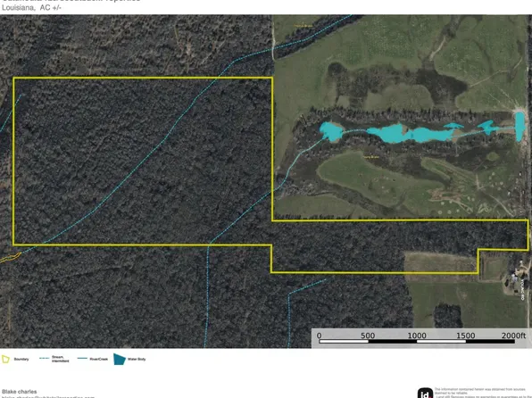Select the 'Water Body' legend label
The width and height of the screenshot is (532, 398).
click(137, 359)
